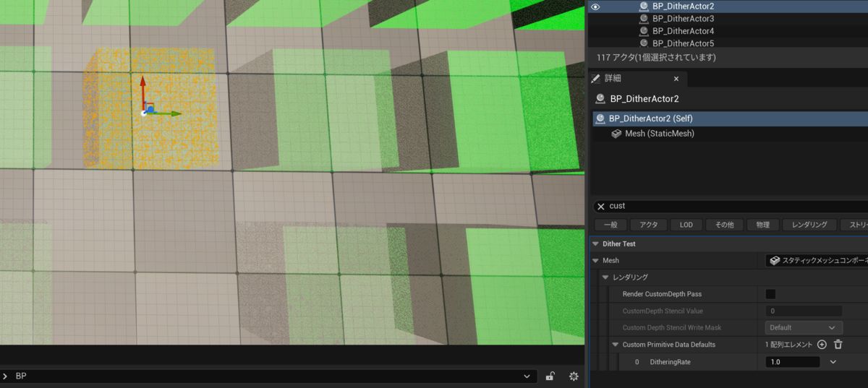Click the add array element plus icon
The height and width of the screenshot is (388, 868).
point(822,345)
